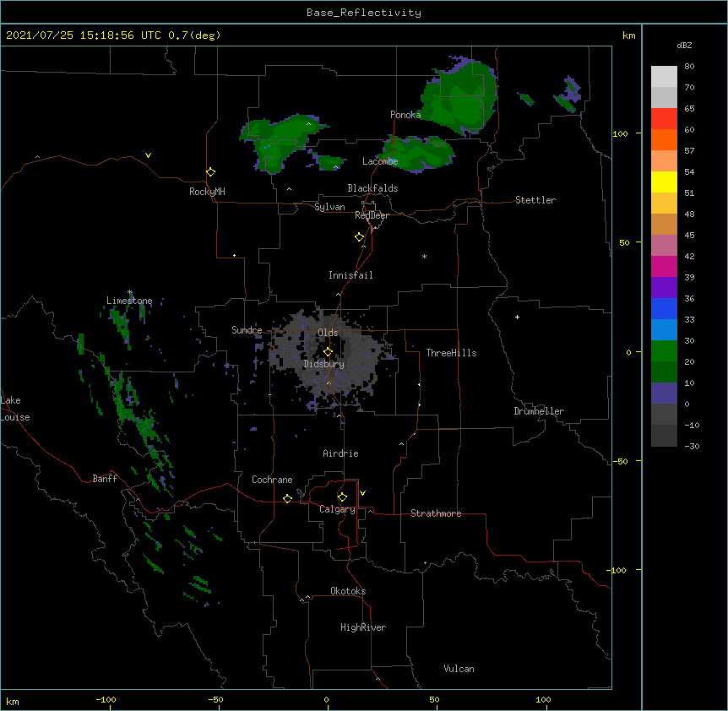Click the yellow marker south of RedDeer

point(359,237)
